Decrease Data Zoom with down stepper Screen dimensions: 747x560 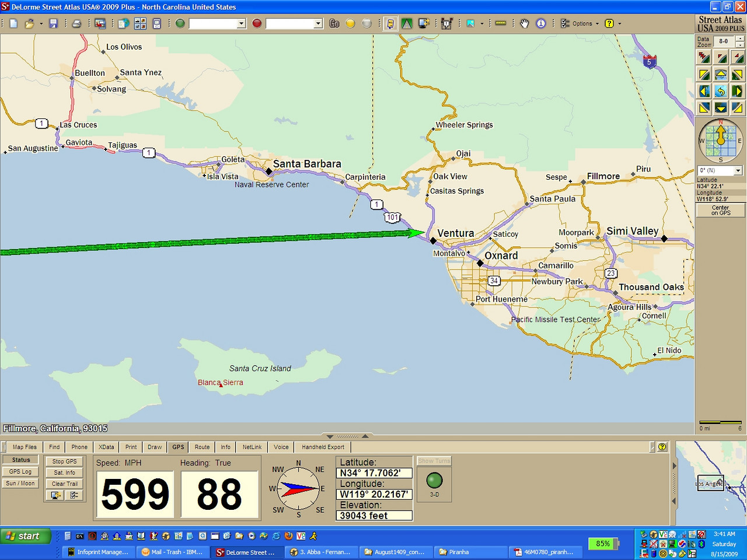pos(740,44)
